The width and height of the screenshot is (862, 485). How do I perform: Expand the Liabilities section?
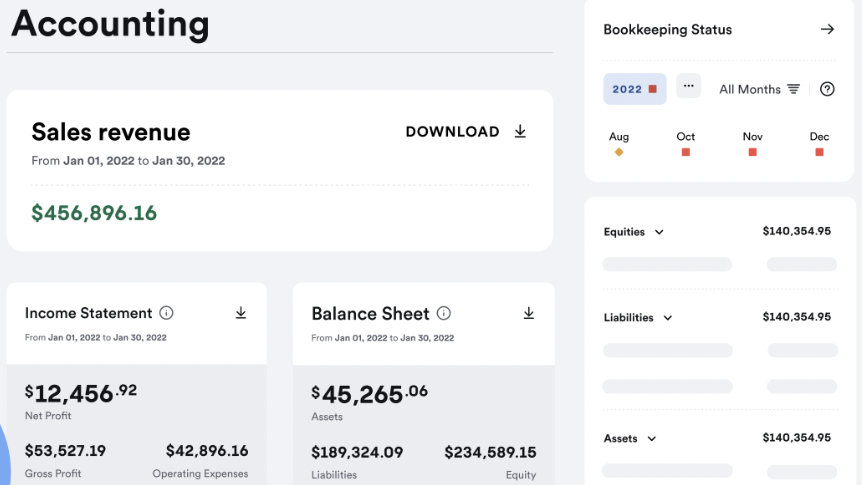(x=668, y=318)
